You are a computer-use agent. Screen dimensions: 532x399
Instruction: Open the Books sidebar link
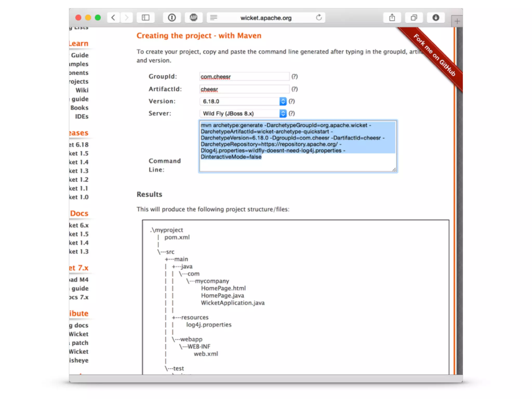(79, 108)
